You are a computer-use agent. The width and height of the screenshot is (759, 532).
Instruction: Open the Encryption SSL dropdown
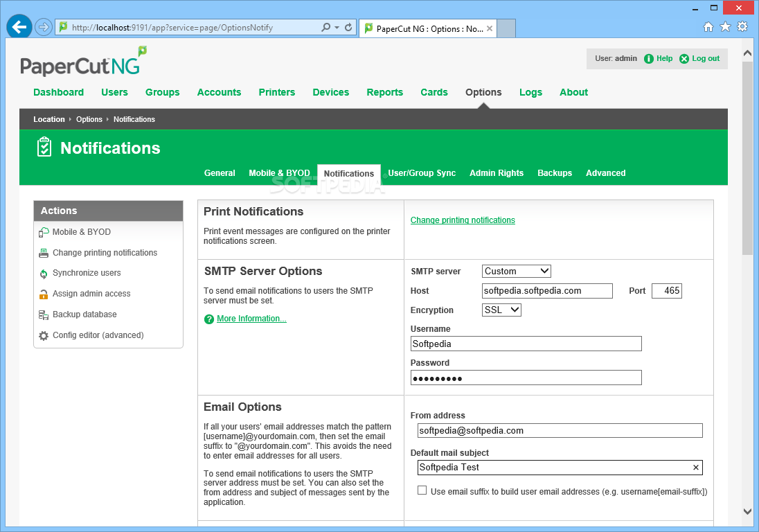(x=501, y=310)
